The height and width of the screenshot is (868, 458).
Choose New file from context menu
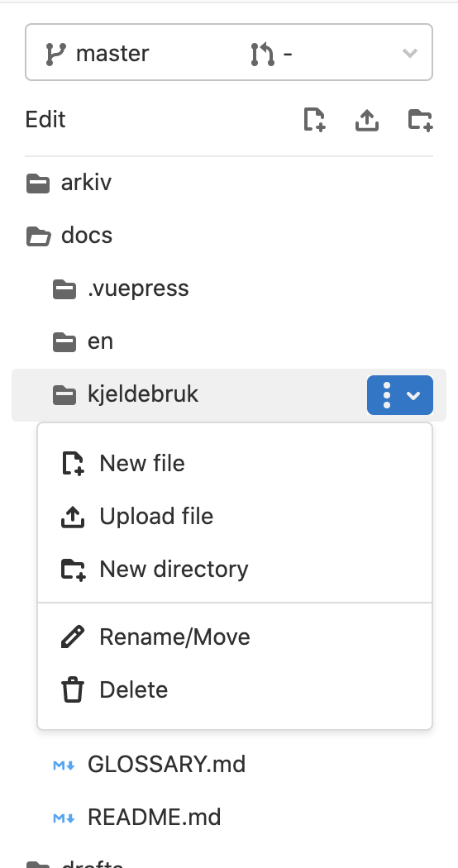[235, 463]
